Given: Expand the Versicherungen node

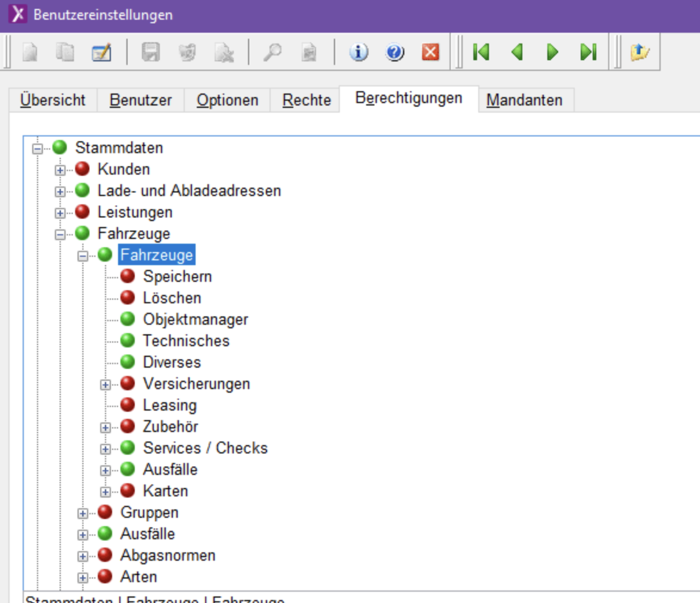Looking at the screenshot, I should 106,384.
